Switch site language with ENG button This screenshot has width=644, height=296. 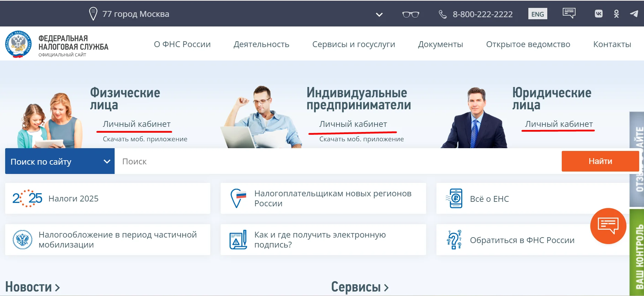point(538,14)
